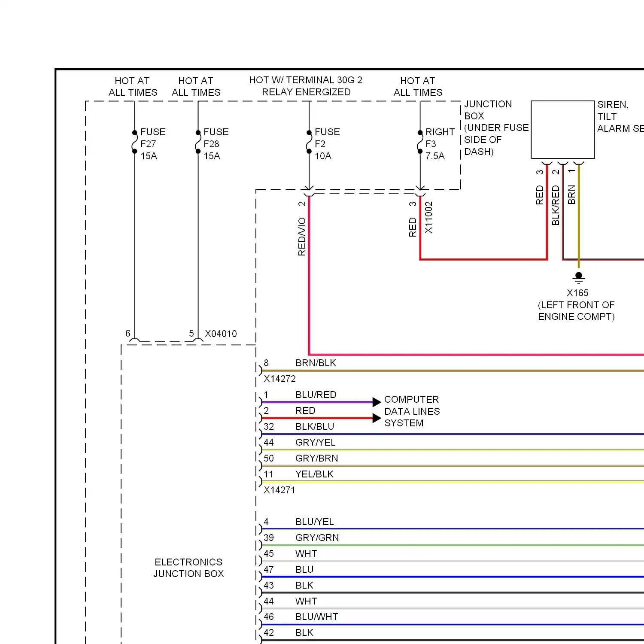Click the BRN wire label at siren
Image resolution: width=644 pixels, height=644 pixels.
click(571, 194)
